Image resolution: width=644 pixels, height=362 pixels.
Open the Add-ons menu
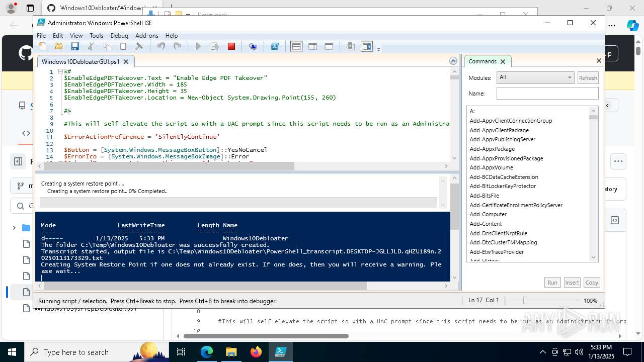147,36
